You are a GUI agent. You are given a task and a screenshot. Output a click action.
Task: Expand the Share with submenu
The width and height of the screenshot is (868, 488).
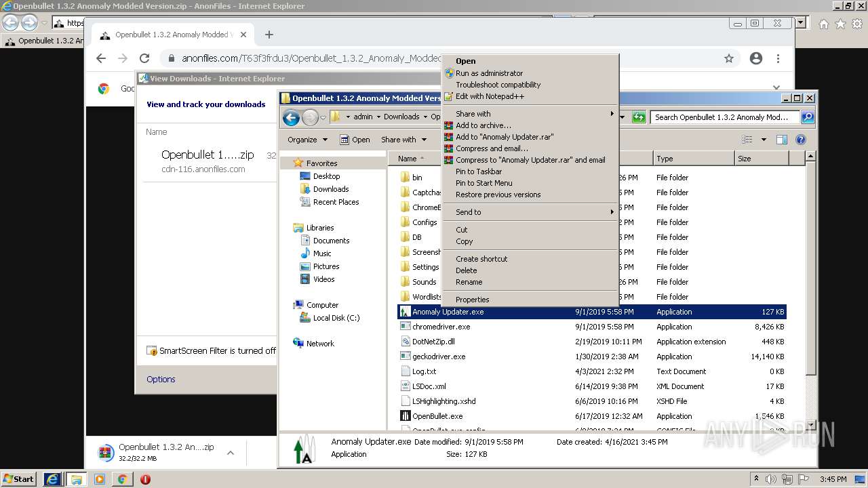tap(529, 114)
